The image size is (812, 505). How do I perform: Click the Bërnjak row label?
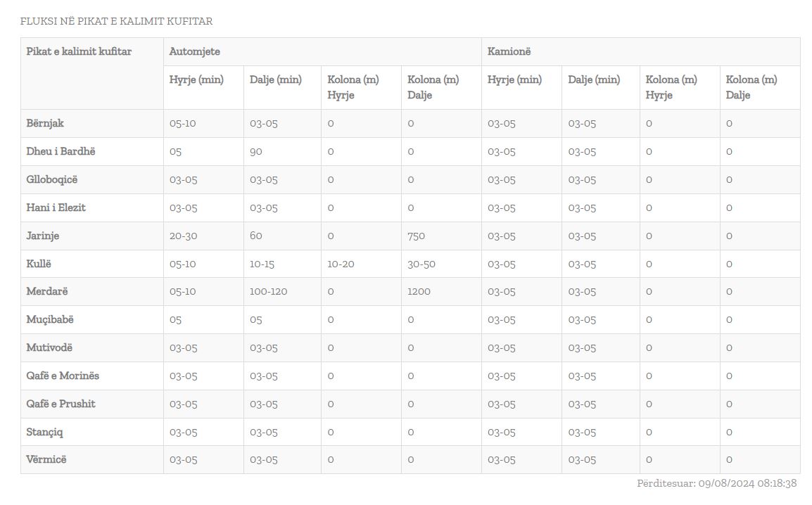point(45,123)
